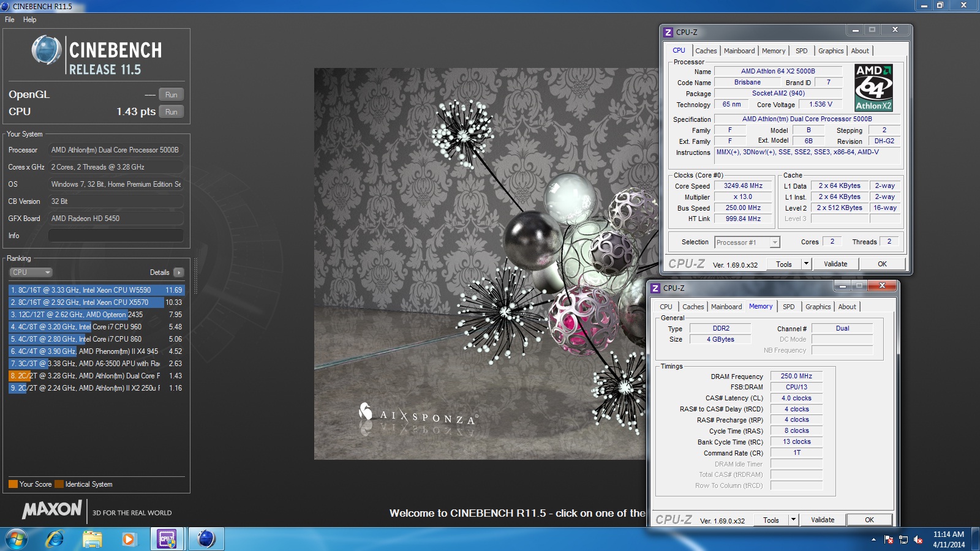Select ranking row AMD Opteron 2435
Image resolution: width=980 pixels, height=551 pixels.
click(97, 315)
